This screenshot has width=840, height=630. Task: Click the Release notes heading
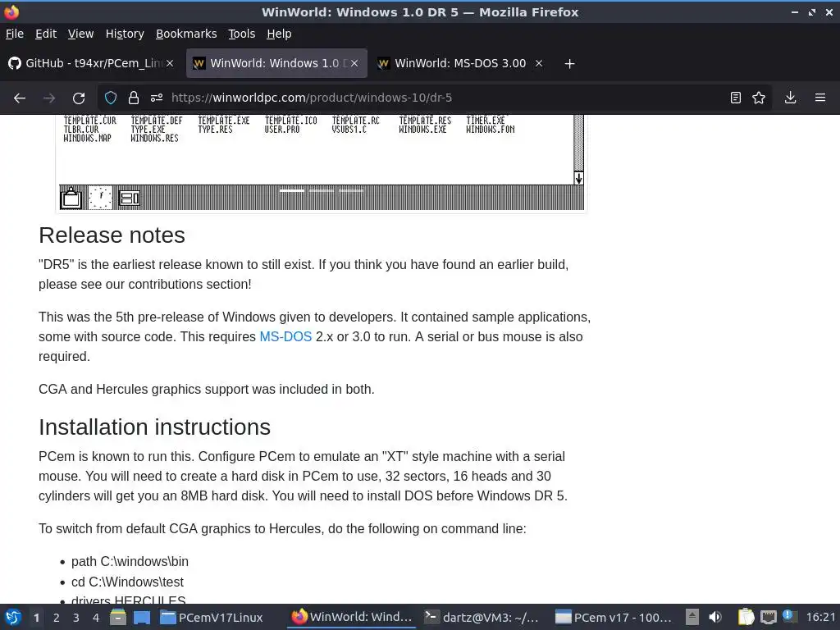click(x=112, y=235)
